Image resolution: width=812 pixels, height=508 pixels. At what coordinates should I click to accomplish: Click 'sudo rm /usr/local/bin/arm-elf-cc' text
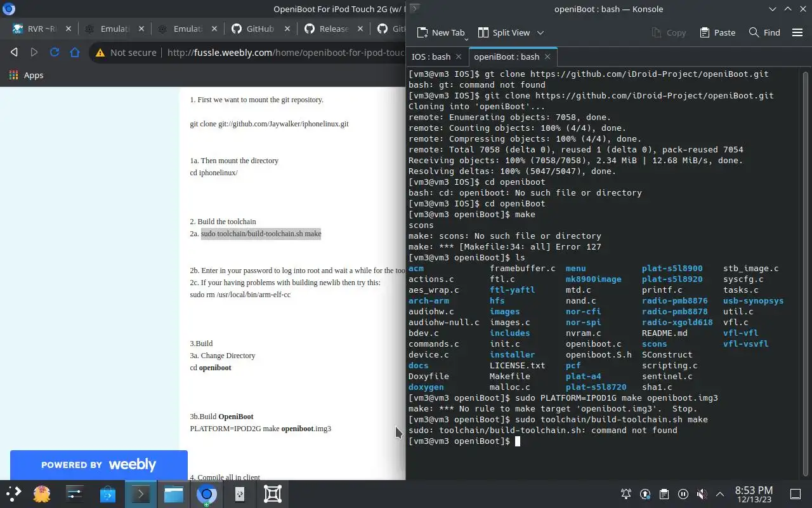coord(240,295)
